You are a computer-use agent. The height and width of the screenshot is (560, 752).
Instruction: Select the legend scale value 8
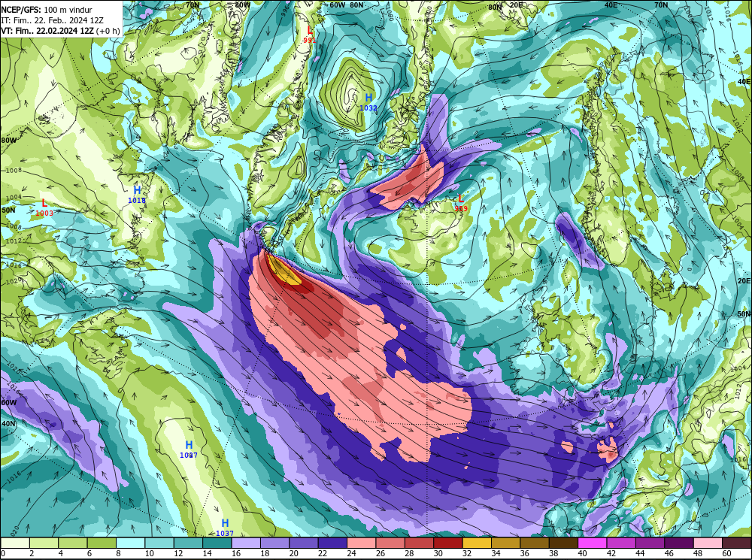[x=119, y=554]
